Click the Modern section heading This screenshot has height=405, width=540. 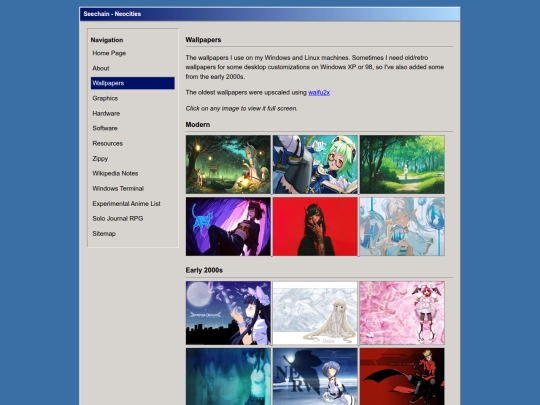[198, 124]
